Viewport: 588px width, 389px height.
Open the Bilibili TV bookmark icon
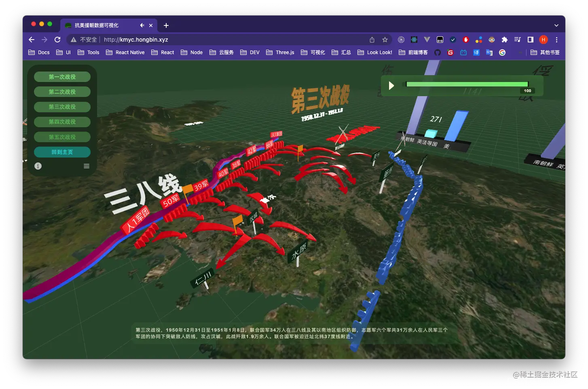(x=463, y=53)
